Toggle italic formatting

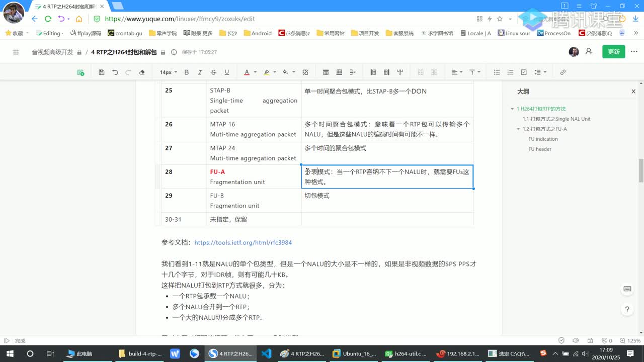click(x=200, y=72)
